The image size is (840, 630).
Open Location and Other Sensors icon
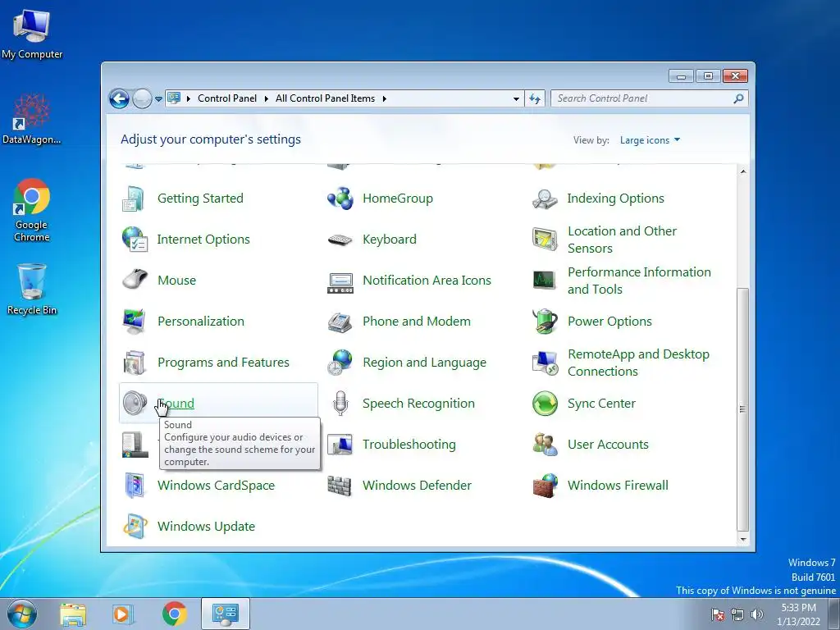pos(545,240)
